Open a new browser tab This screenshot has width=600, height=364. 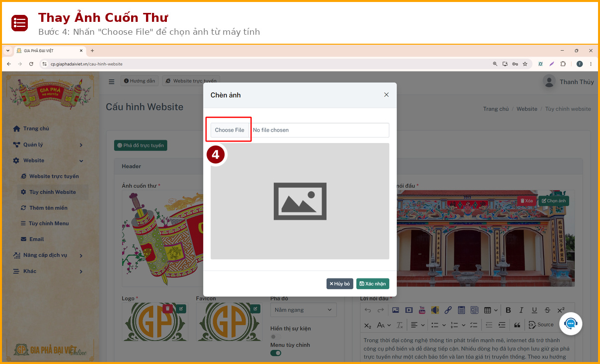tap(92, 51)
